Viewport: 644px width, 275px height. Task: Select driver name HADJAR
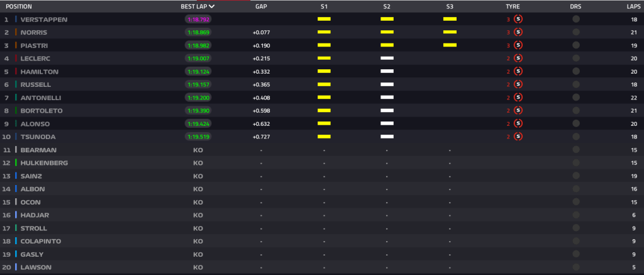coord(35,215)
